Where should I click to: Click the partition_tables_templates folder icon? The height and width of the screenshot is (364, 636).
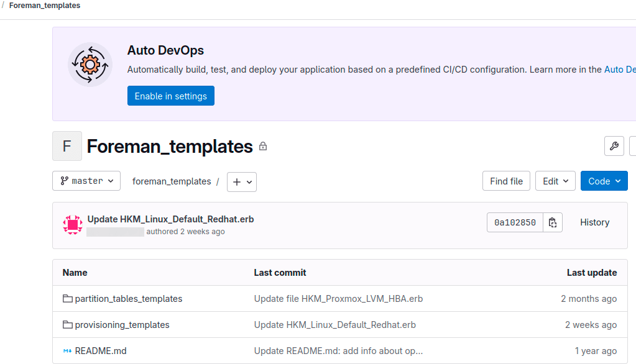(x=68, y=299)
